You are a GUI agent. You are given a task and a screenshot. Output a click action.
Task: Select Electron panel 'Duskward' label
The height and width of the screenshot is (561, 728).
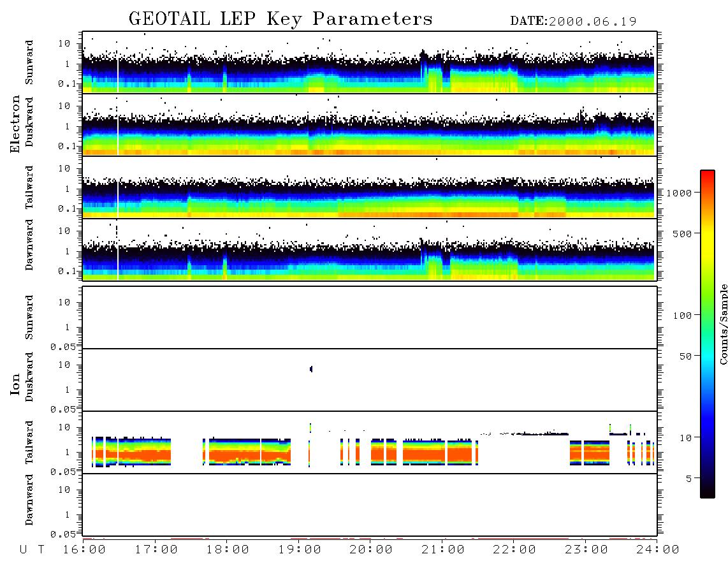click(x=29, y=122)
